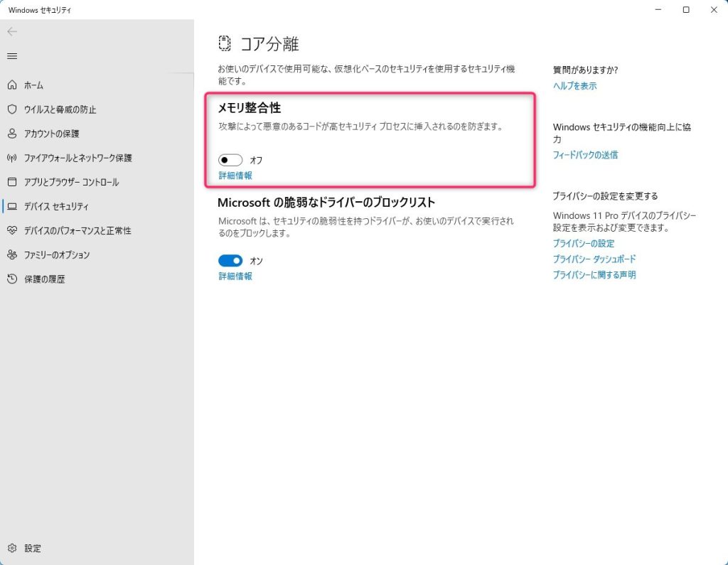
Task: Click the Home house icon in sidebar
Action: click(x=12, y=85)
